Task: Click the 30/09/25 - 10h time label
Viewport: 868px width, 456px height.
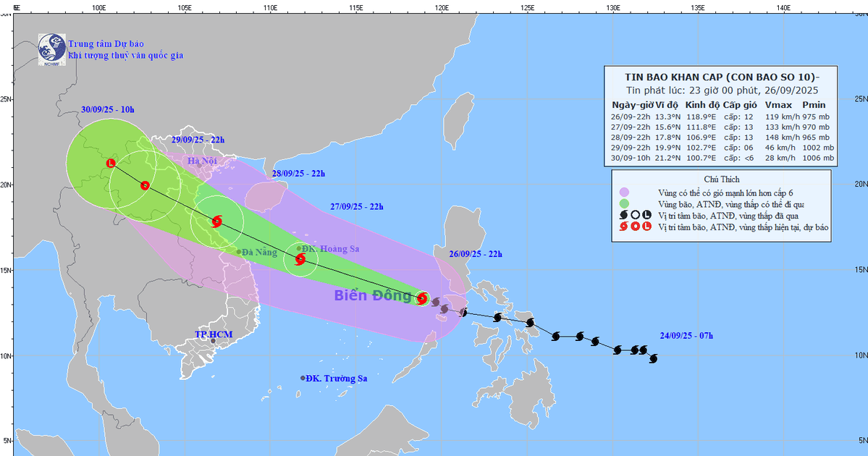Action: pos(108,109)
